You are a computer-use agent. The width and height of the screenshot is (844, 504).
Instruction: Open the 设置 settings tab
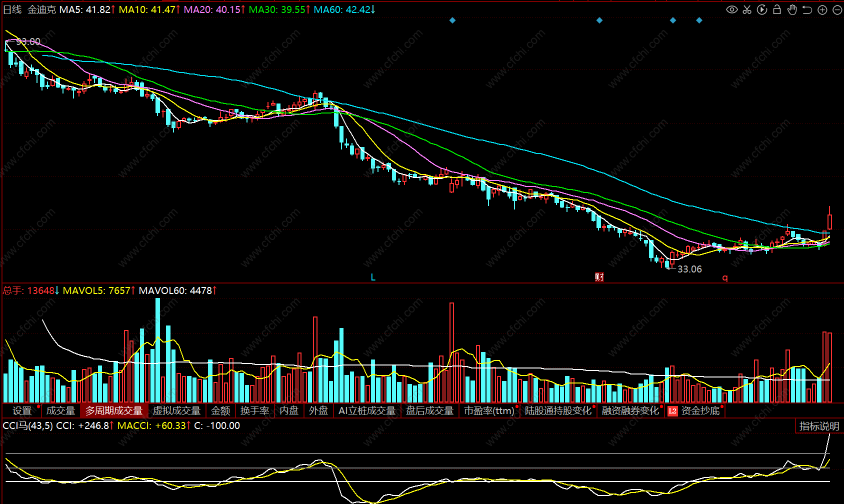click(22, 410)
